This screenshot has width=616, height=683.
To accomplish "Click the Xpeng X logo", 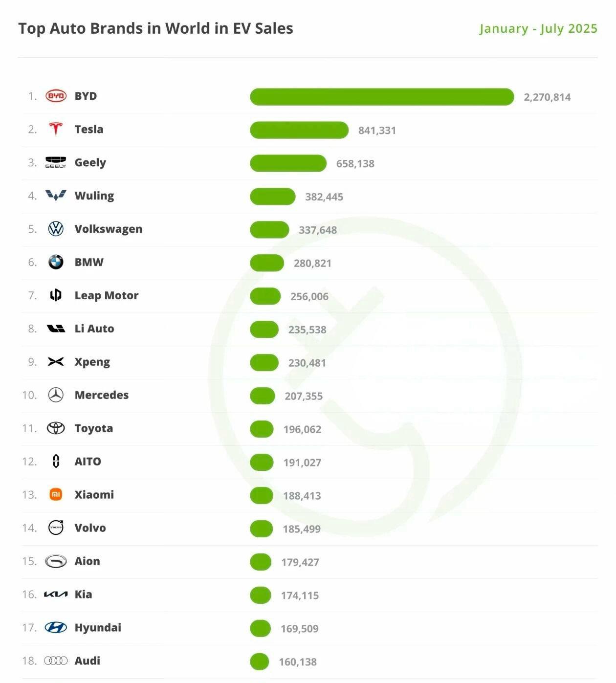I will tap(56, 362).
